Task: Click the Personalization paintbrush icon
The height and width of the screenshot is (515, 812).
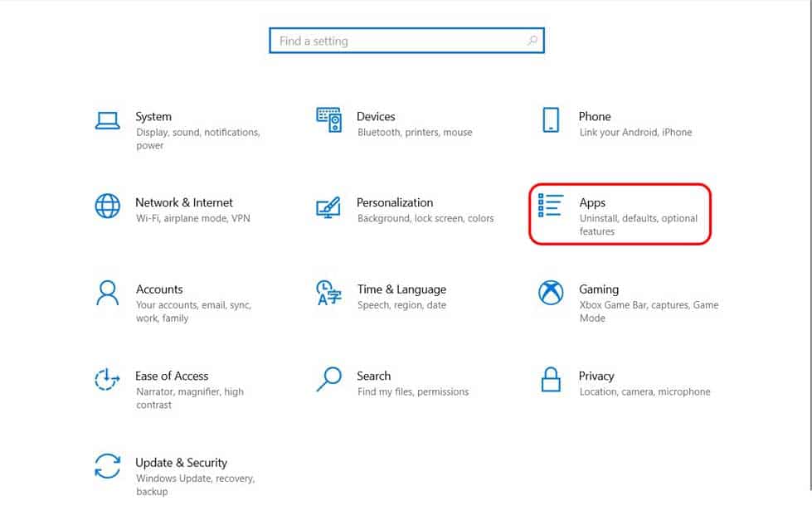Action: point(328,207)
